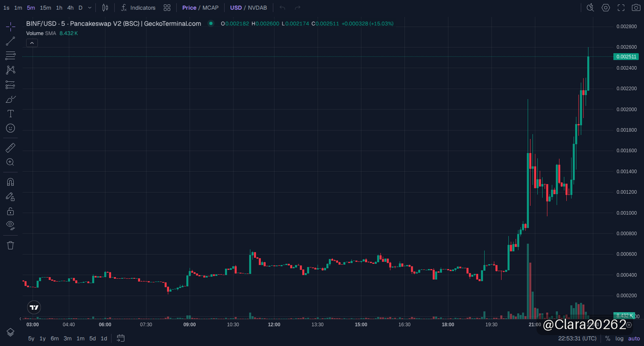The width and height of the screenshot is (644, 346).
Task: Click the 0.002511 current price label
Action: pyautogui.click(x=626, y=56)
